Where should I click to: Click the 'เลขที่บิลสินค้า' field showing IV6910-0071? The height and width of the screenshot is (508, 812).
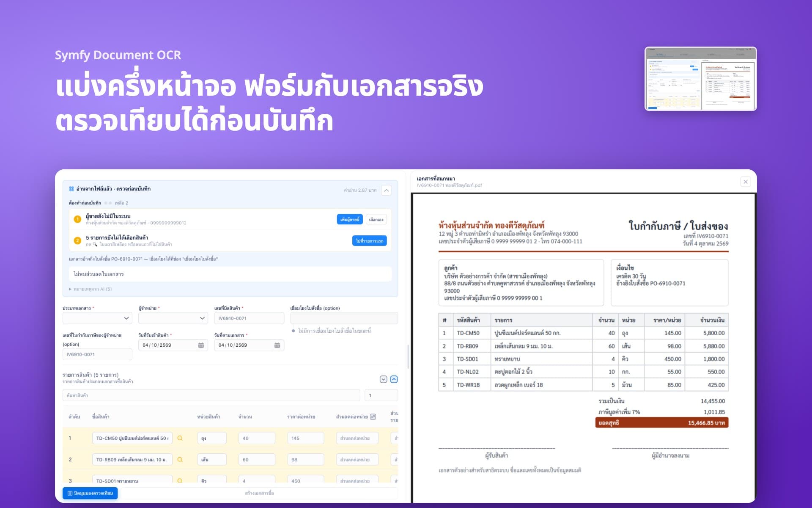pyautogui.click(x=249, y=318)
